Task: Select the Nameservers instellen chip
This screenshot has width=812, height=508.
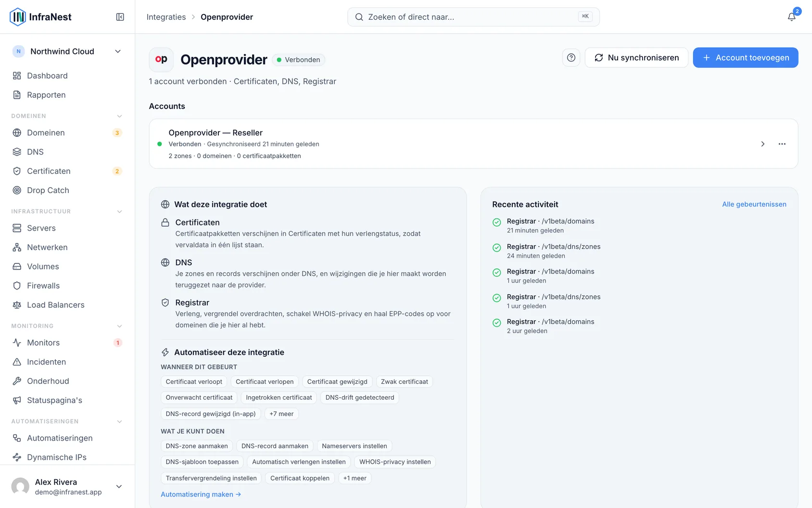Action: point(355,446)
